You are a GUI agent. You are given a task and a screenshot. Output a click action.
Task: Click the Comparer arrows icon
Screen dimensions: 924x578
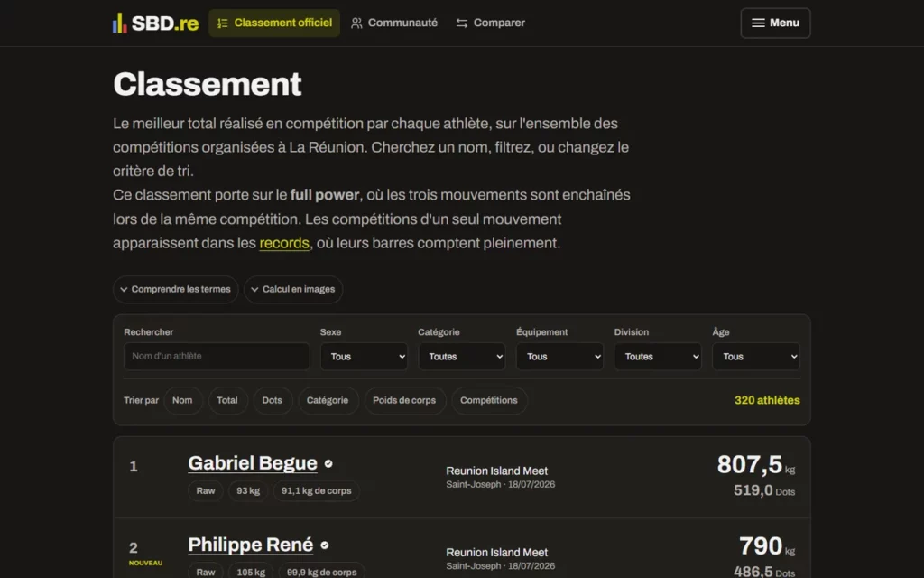point(462,23)
